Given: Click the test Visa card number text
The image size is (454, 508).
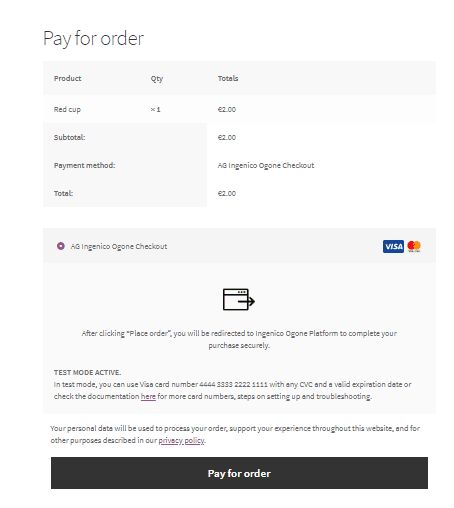Looking at the screenshot, I should (x=233, y=384).
